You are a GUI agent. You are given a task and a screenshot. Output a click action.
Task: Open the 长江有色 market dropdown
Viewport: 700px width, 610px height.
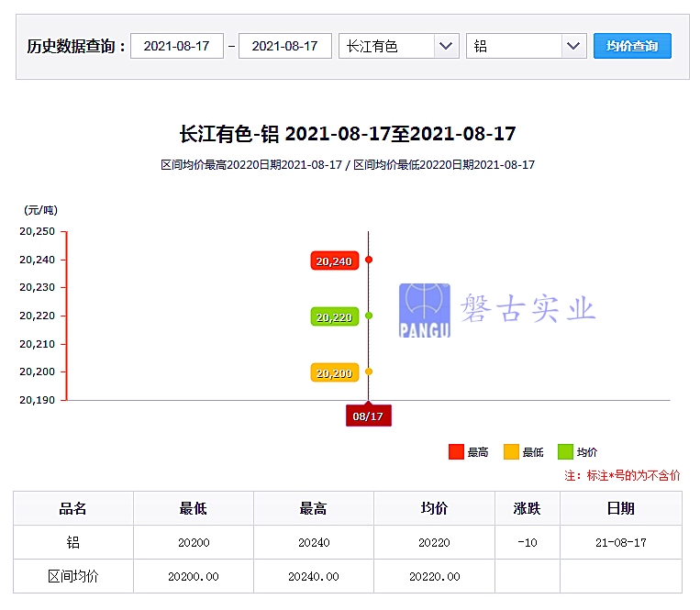[399, 46]
